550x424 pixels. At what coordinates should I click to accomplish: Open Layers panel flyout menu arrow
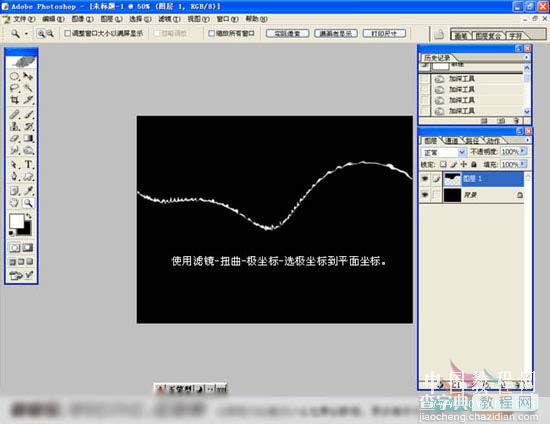[x=527, y=140]
